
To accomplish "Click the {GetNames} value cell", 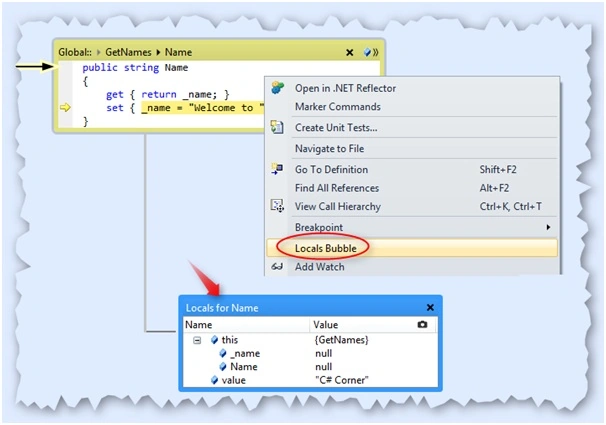I will 342,340.
